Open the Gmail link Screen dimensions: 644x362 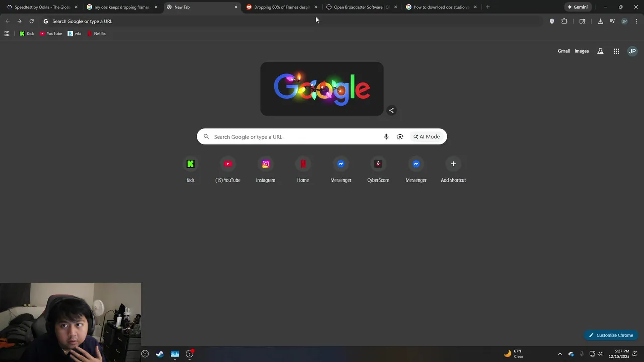click(x=563, y=51)
